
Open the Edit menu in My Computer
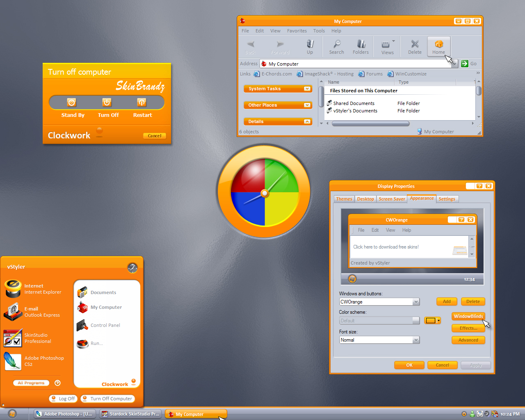(x=260, y=31)
